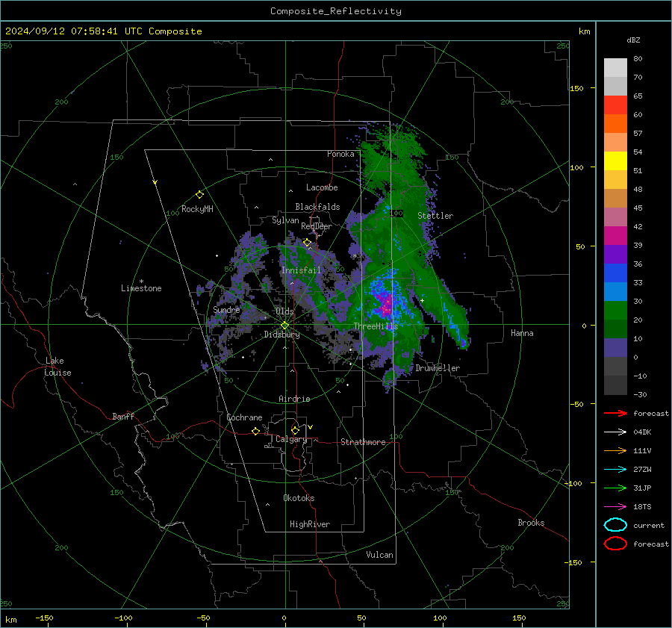Click the yellow diamond marker above Calgary
The width and height of the screenshot is (672, 628).
[295, 430]
